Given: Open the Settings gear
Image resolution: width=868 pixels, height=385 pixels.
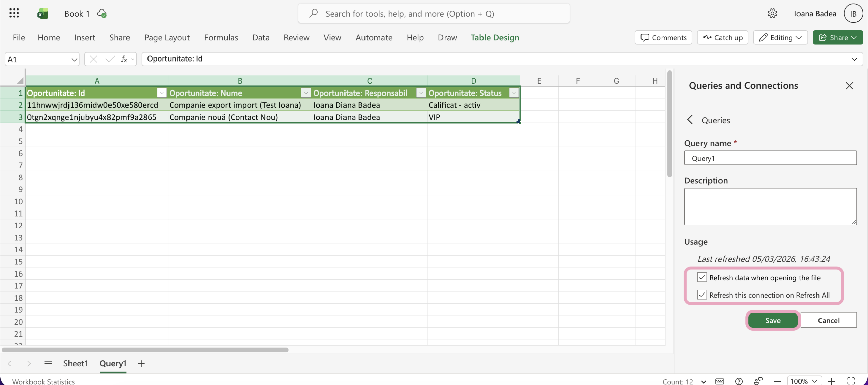Looking at the screenshot, I should (x=772, y=14).
